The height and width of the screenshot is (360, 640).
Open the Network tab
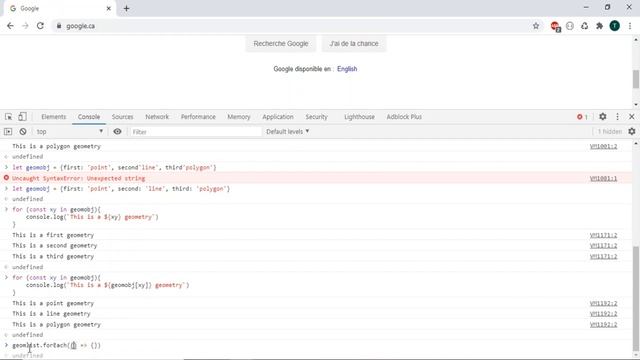(x=157, y=117)
